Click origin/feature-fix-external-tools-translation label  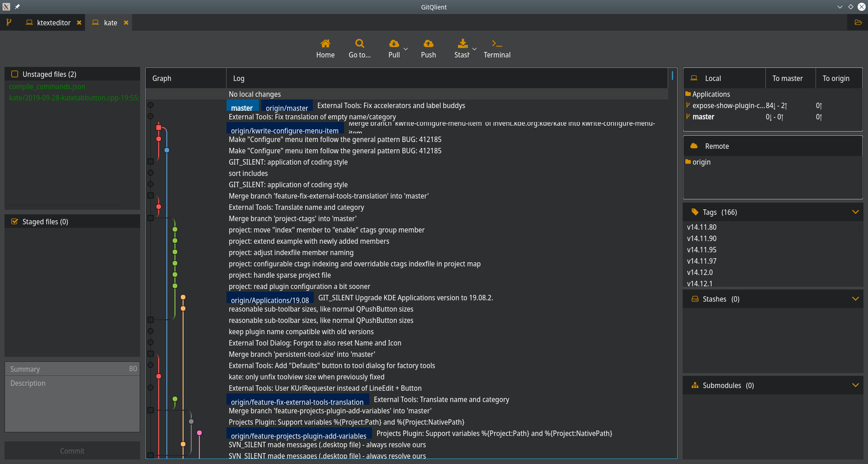pos(297,400)
